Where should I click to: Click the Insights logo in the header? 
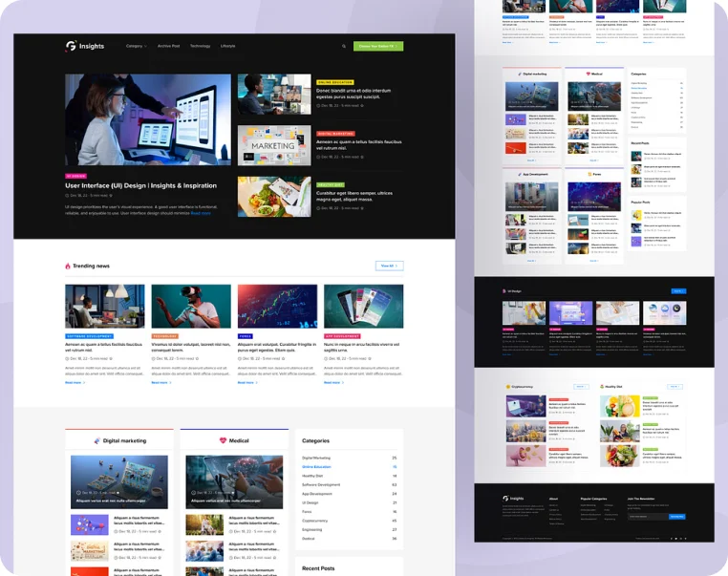(84, 46)
